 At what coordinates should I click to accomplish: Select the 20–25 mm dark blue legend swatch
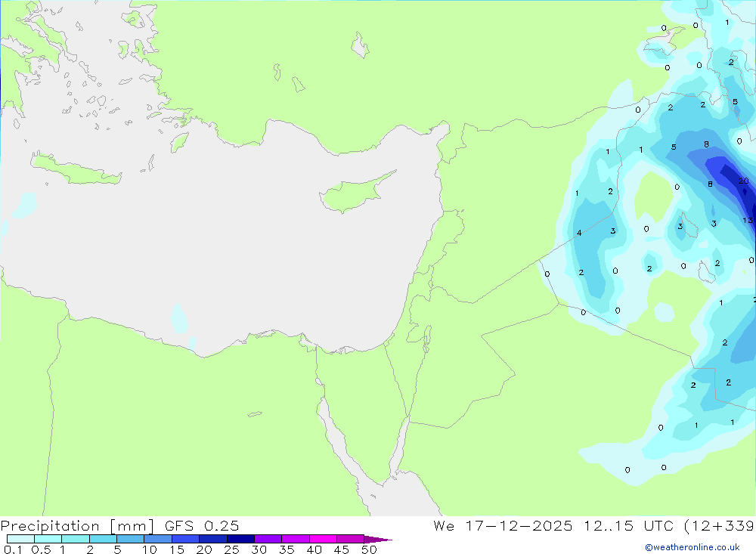(x=213, y=539)
